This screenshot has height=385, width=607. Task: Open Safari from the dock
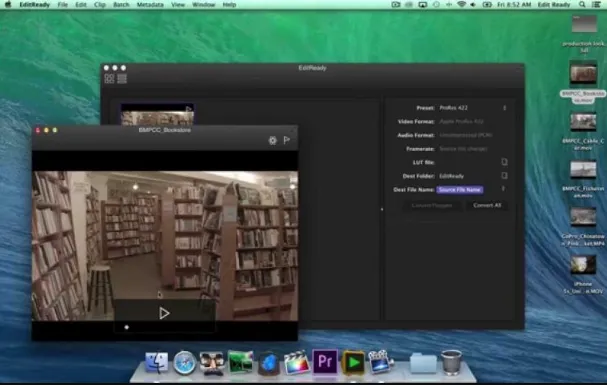184,363
